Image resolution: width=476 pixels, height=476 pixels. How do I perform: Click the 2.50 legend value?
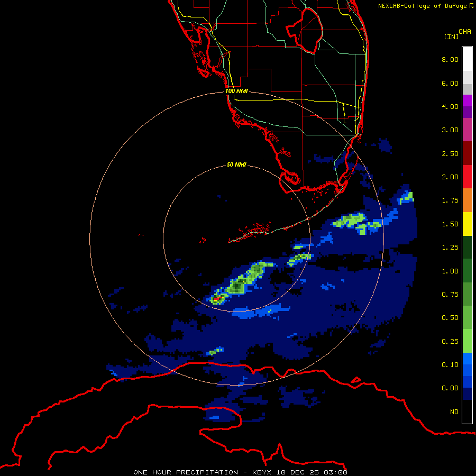(450, 153)
